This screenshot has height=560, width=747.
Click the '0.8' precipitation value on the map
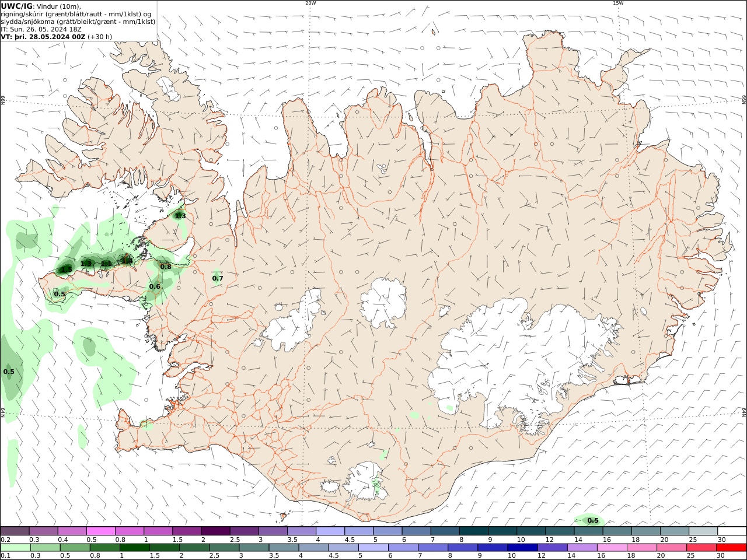166,267
